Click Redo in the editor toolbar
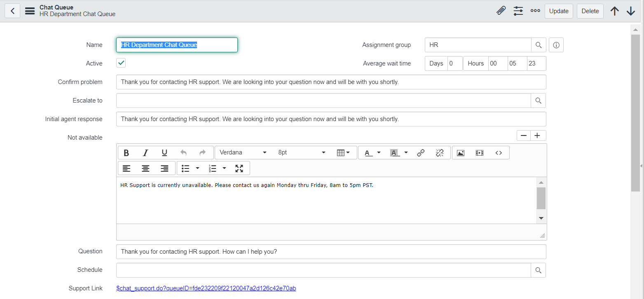Screen dimensions: 644x299 [202, 153]
